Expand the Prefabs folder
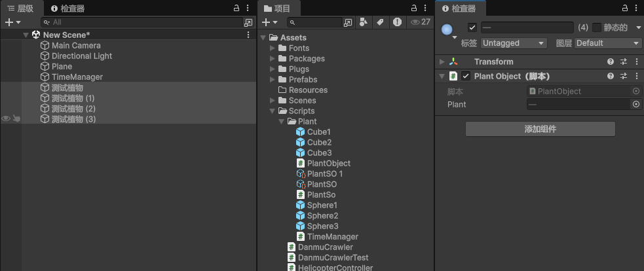Image resolution: width=644 pixels, height=271 pixels. (273, 80)
